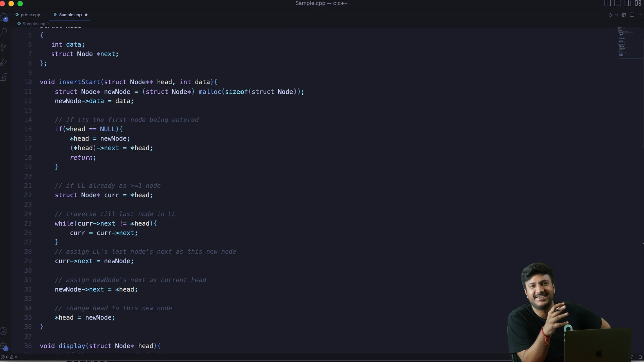Split the editor right
The width and height of the screenshot is (644, 362).
632,15
